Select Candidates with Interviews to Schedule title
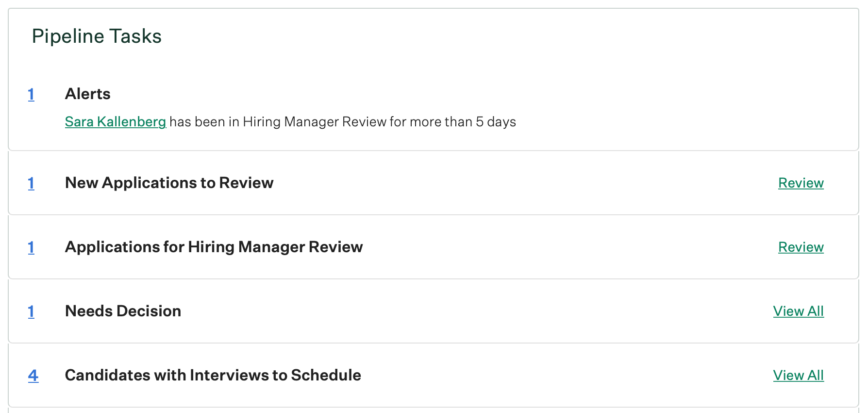The image size is (868, 413). (213, 375)
